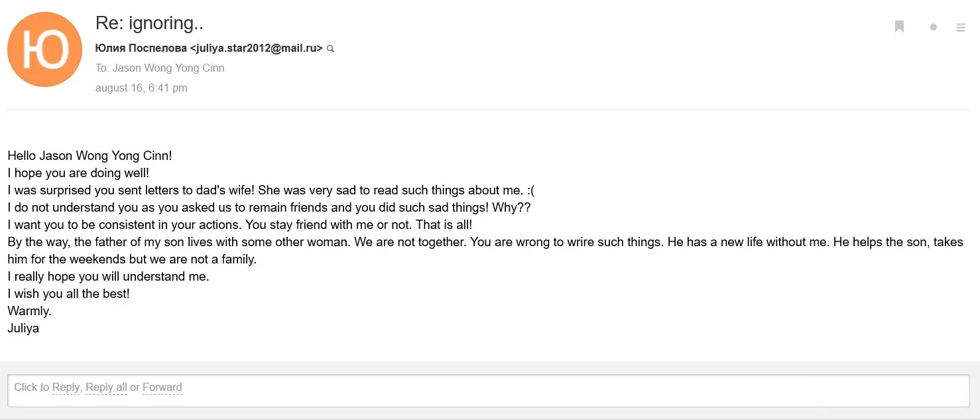Click the orange Ю sender avatar
The height and width of the screenshot is (420, 980).
click(44, 50)
